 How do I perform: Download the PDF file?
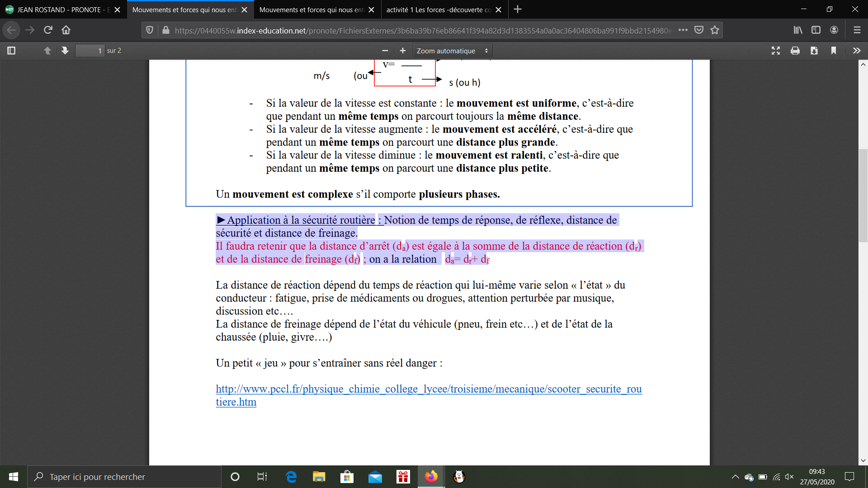[814, 51]
